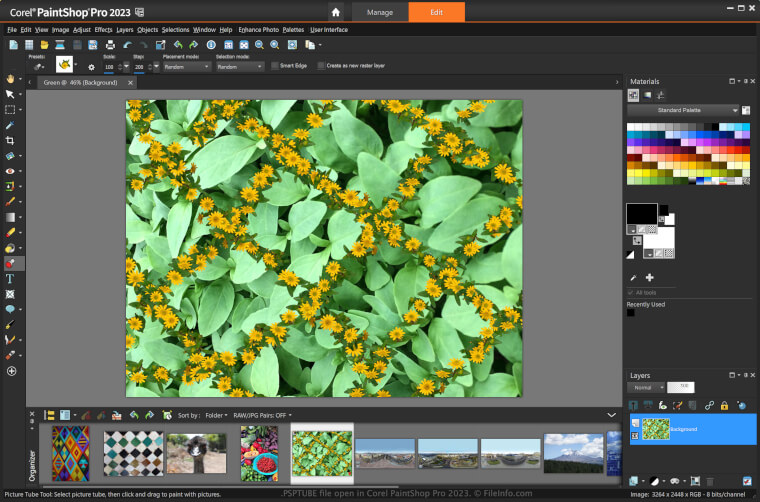The width and height of the screenshot is (760, 502).
Task: Select the Text tool
Action: (11, 279)
